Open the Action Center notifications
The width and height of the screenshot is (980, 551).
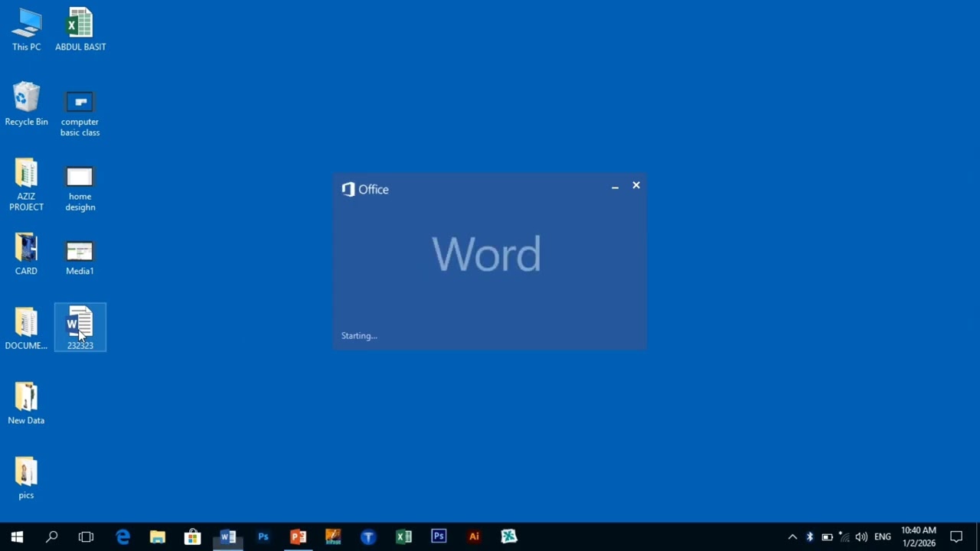(x=956, y=536)
